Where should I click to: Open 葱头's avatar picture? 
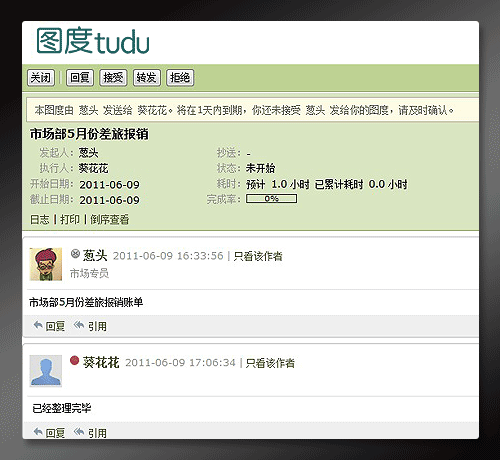coord(46,264)
